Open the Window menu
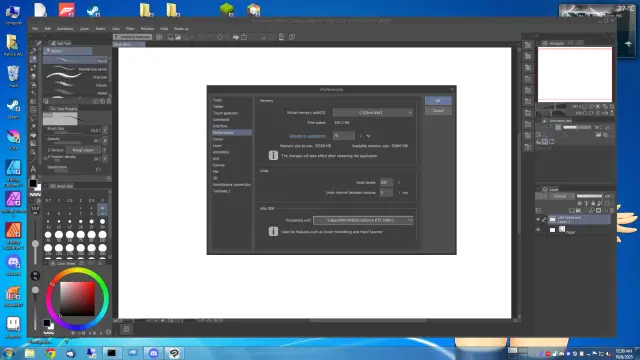Image resolution: width=640 pixels, height=360 pixels. (147, 29)
